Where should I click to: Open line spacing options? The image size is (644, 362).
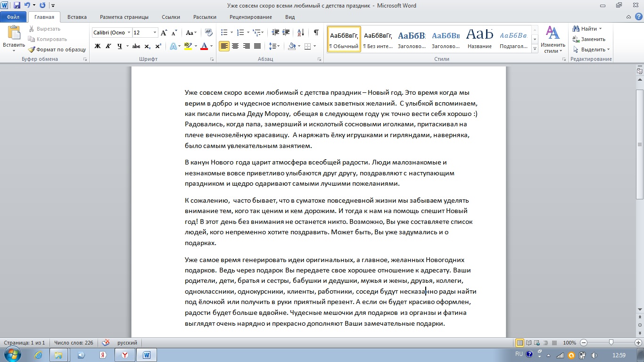tap(274, 46)
